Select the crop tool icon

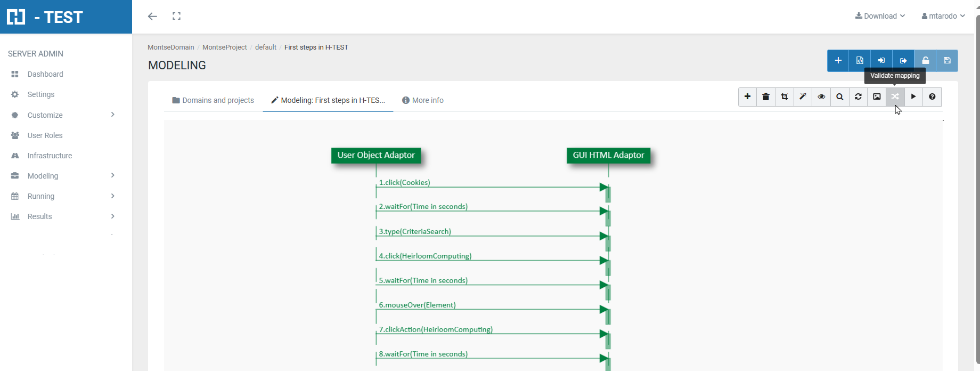coord(785,97)
